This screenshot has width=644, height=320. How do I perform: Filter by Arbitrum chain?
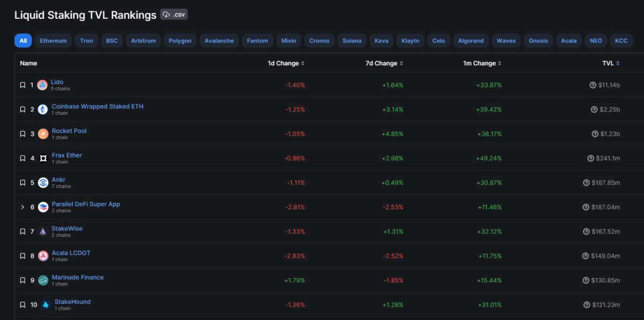tap(143, 41)
